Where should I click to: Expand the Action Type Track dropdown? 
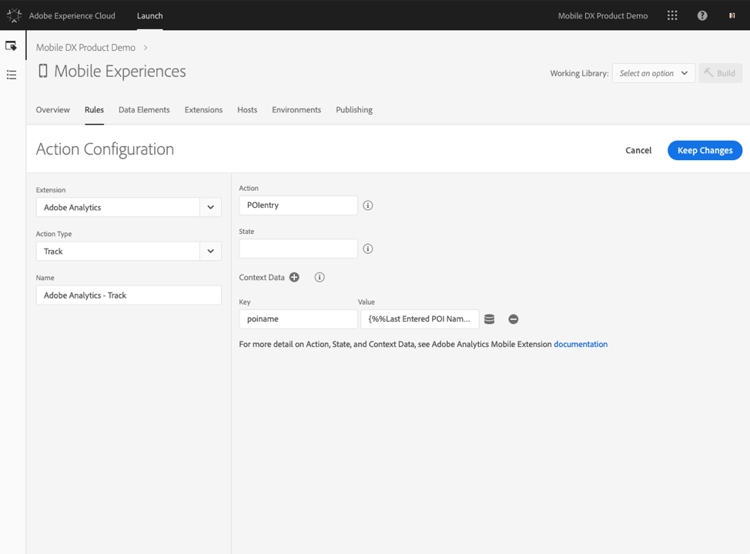[x=129, y=251]
